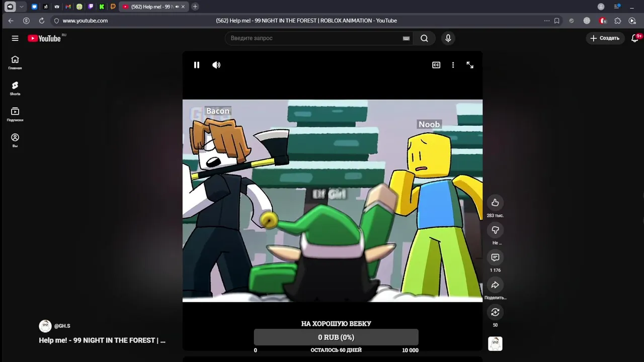Switch to the round green avatar pinned tab
The width and height of the screenshot is (644, 362).
tap(79, 7)
